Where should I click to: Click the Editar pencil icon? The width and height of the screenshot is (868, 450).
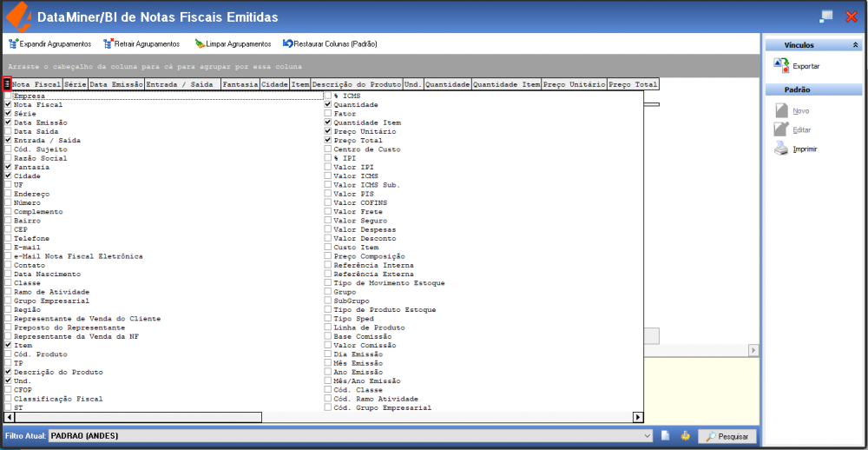(781, 129)
